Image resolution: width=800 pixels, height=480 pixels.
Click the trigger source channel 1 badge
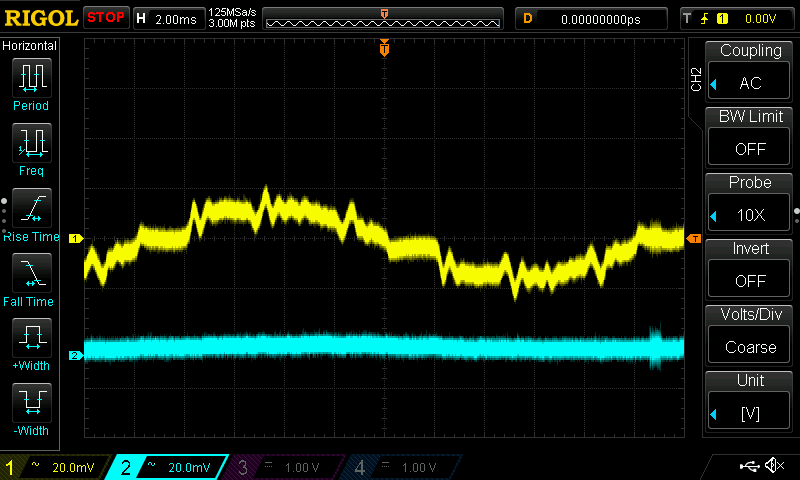(722, 19)
